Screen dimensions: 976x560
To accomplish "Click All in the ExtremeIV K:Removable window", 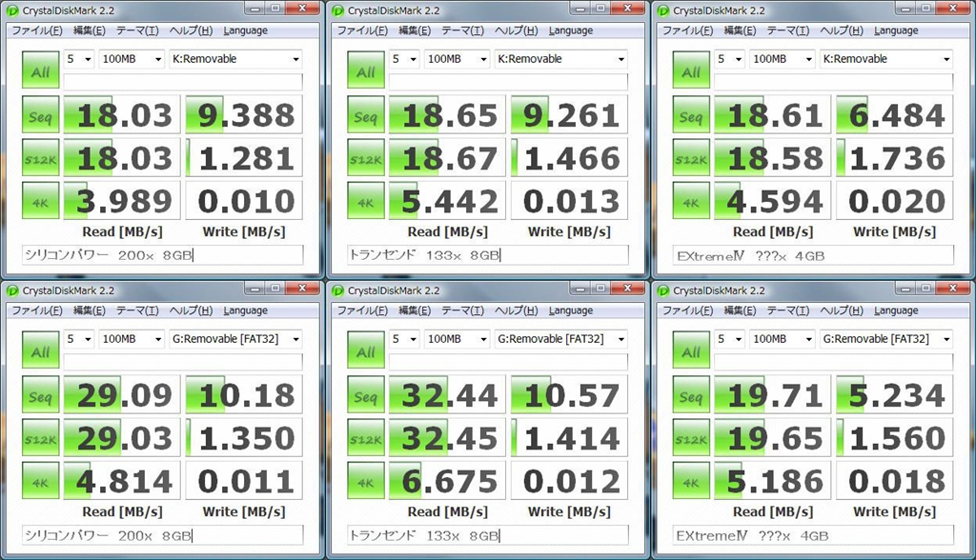I will [691, 70].
